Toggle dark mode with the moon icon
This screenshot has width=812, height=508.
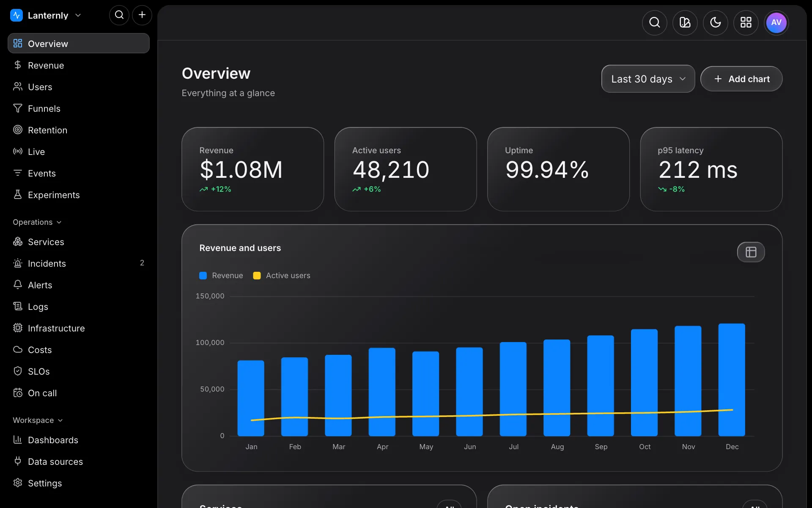point(716,22)
